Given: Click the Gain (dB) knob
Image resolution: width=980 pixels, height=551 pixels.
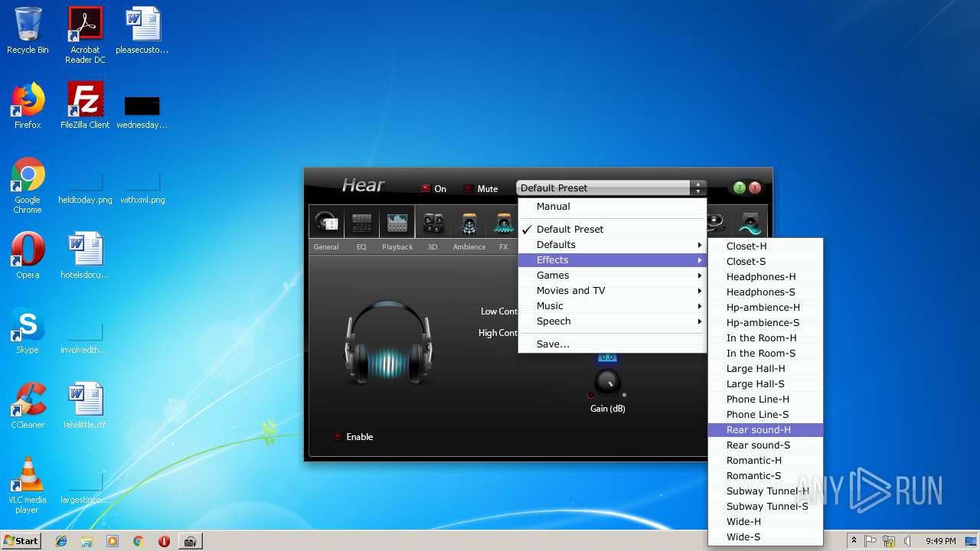Looking at the screenshot, I should 607,382.
